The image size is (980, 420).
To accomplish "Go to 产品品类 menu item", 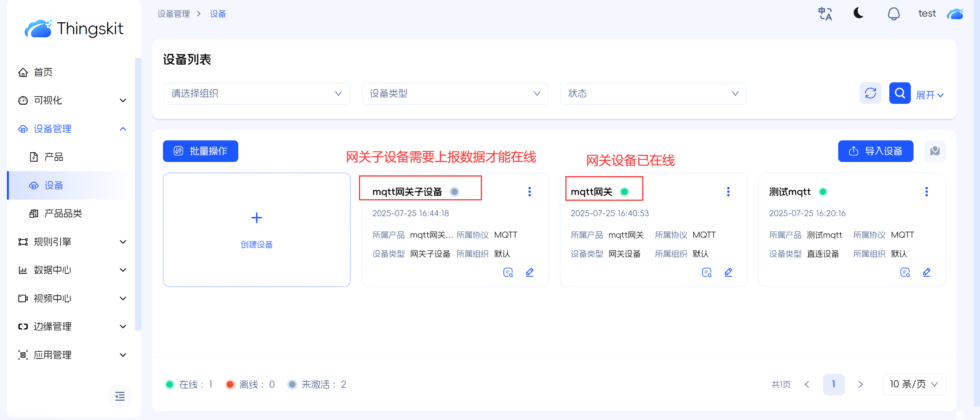I will pyautogui.click(x=63, y=213).
